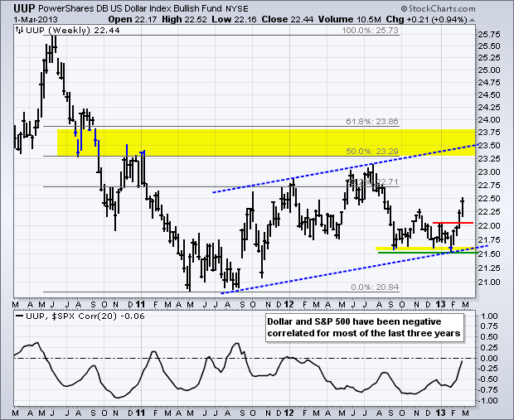Click the 21.00 price axis label
Viewport: 514px width, 420px height.
tap(489, 282)
